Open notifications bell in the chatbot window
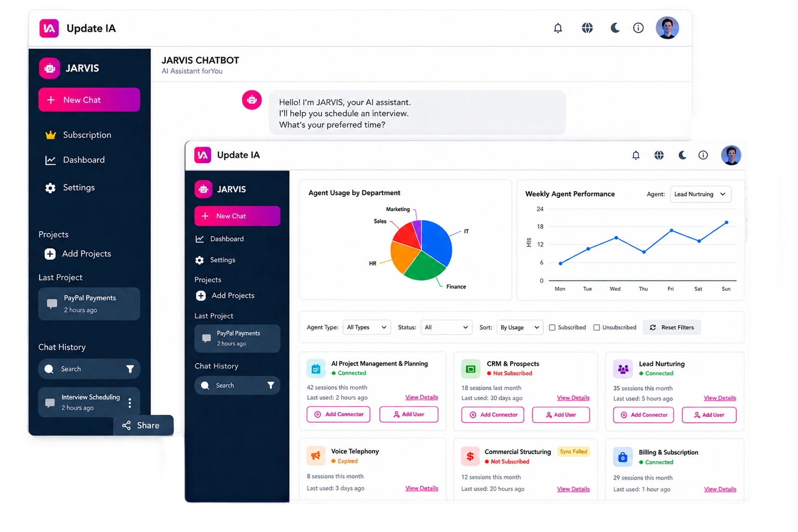Screen dimensions: 798x532 558,28
